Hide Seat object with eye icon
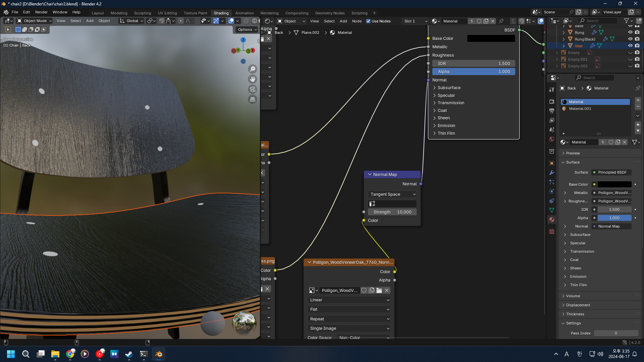 (630, 46)
